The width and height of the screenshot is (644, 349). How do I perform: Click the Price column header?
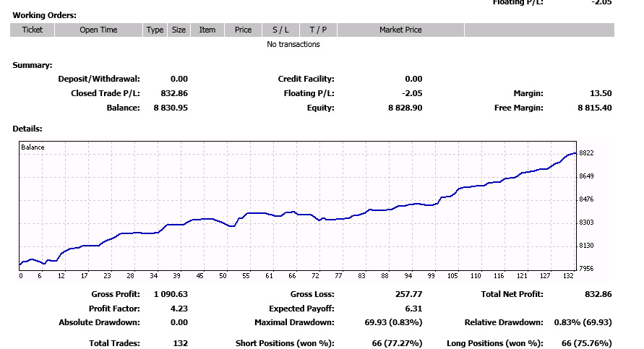[x=243, y=30]
